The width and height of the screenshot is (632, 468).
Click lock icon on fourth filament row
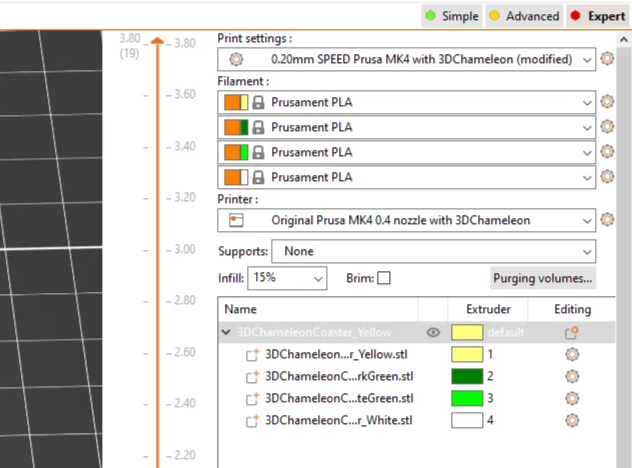[x=258, y=177]
